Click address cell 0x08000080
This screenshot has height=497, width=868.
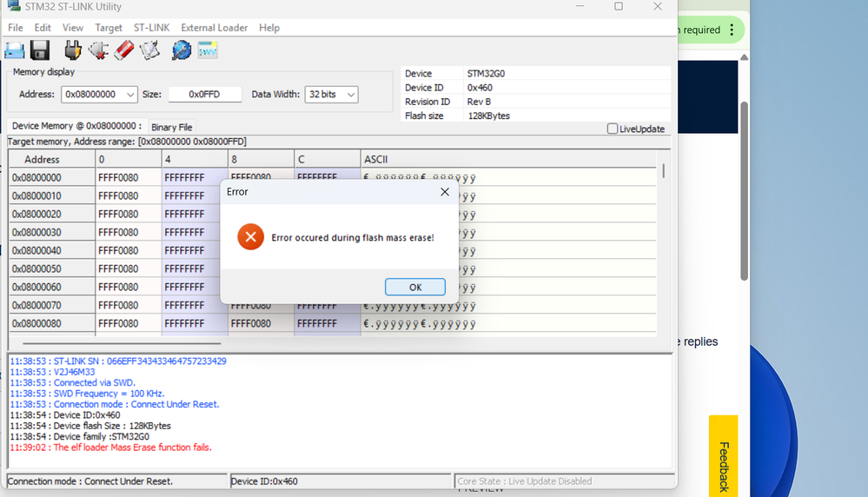coord(52,324)
